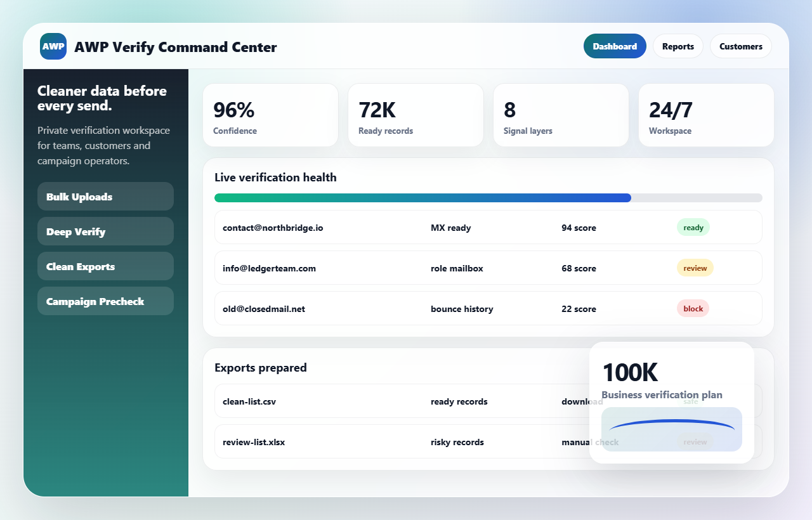This screenshot has width=812, height=520.
Task: Click the risky records cell
Action: 457,442
